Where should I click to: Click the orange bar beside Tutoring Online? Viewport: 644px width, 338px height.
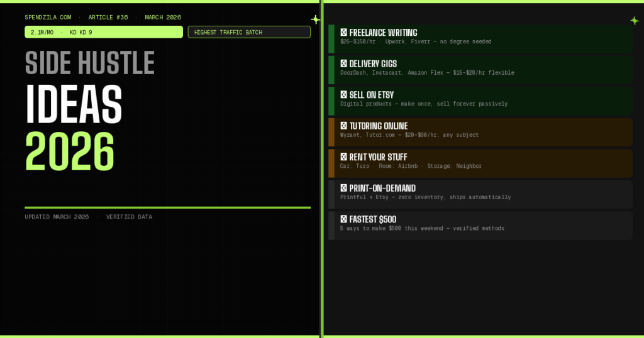(x=331, y=132)
